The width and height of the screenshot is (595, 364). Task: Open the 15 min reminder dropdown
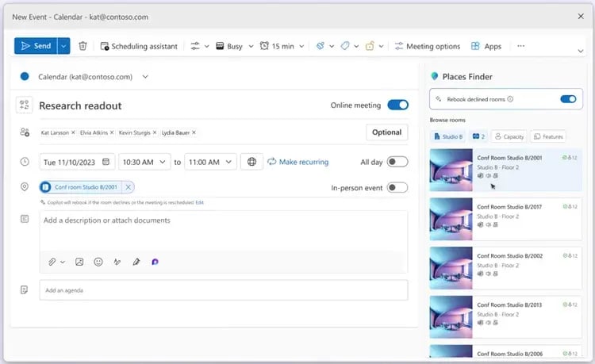tap(282, 46)
